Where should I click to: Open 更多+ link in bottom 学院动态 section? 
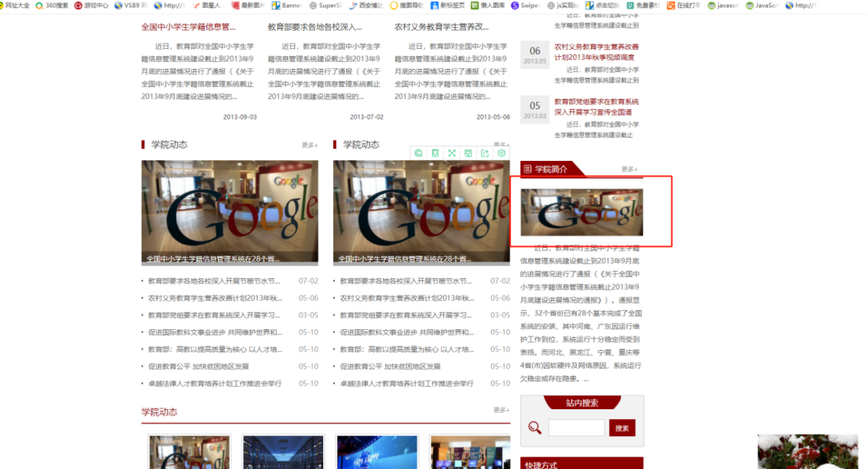[x=501, y=410]
